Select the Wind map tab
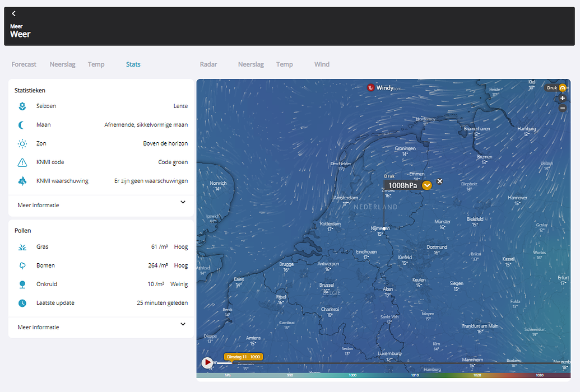This screenshot has width=580, height=392. 322,64
